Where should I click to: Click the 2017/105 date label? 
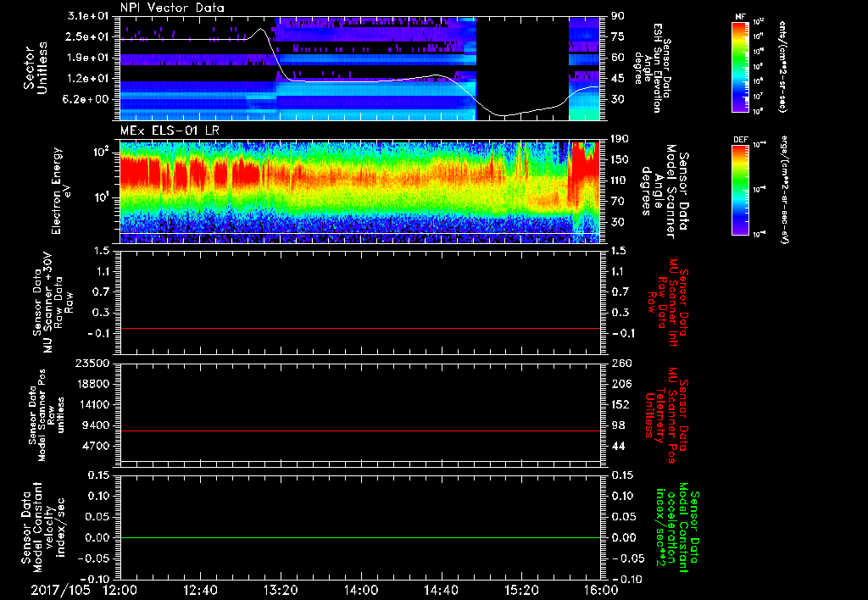point(59,589)
